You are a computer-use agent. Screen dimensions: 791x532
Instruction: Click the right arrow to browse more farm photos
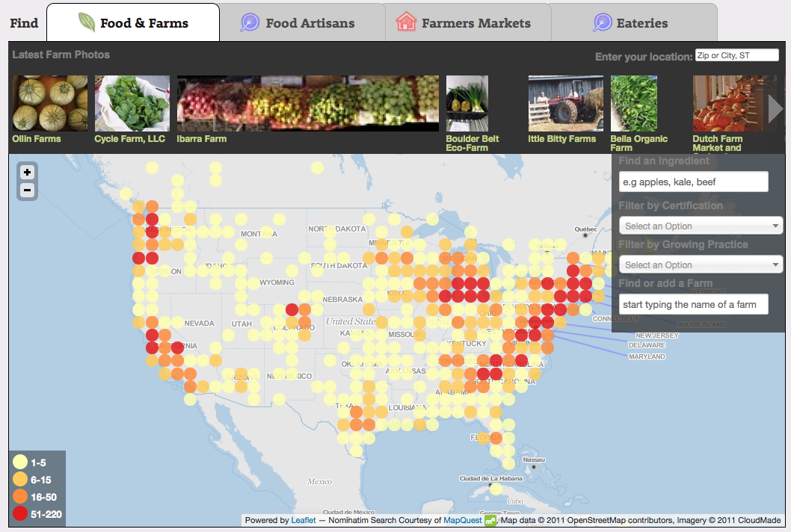775,107
